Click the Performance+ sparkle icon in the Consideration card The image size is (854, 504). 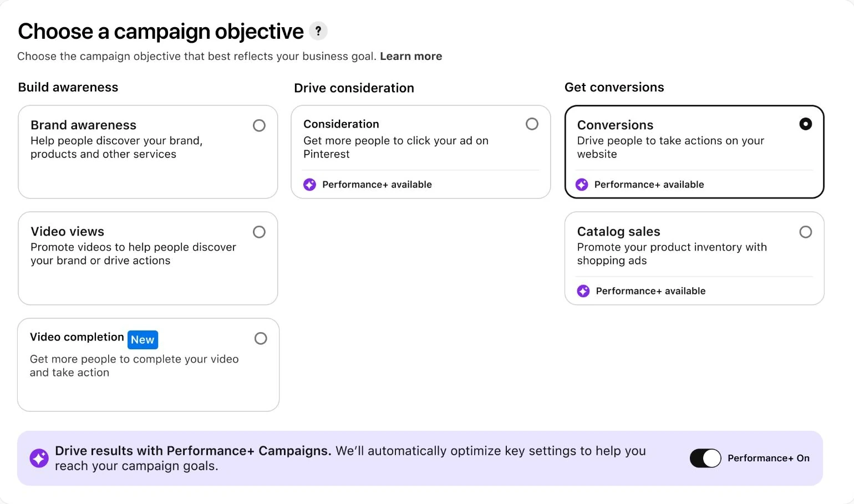(x=309, y=185)
